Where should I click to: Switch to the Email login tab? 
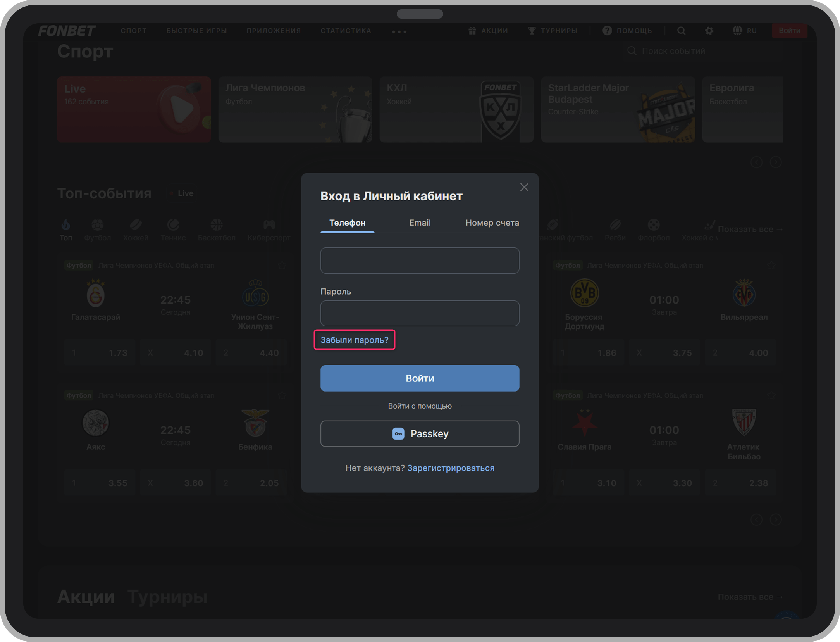click(x=420, y=223)
